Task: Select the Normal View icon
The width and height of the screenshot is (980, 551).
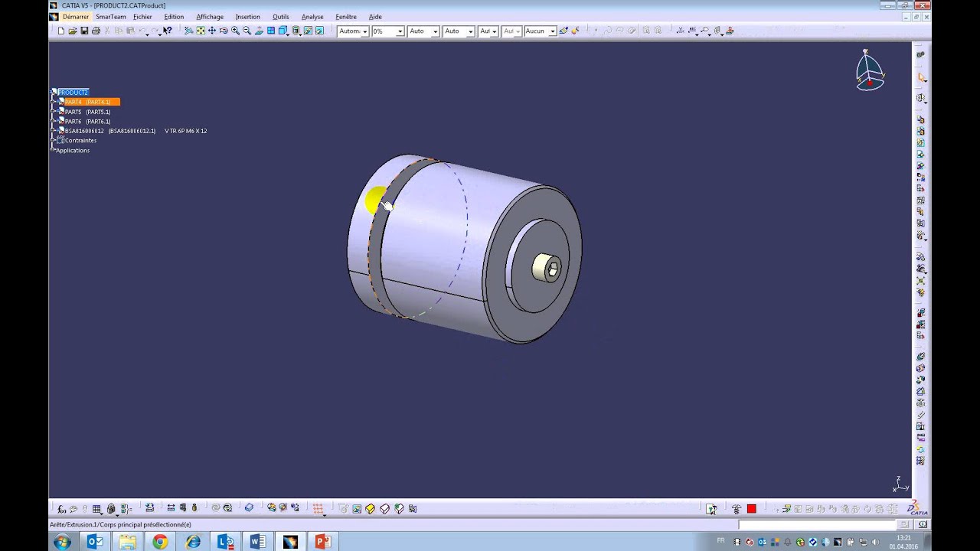Action: pyautogui.click(x=259, y=31)
